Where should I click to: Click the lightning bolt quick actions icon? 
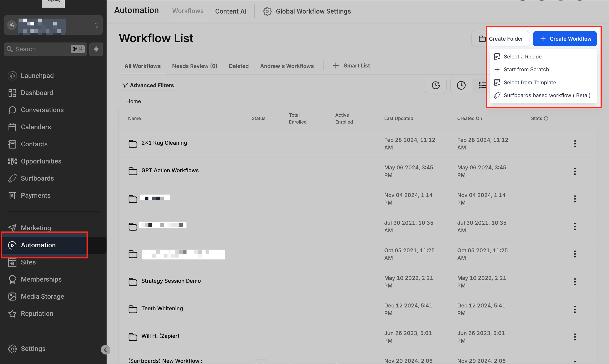pyautogui.click(x=96, y=49)
